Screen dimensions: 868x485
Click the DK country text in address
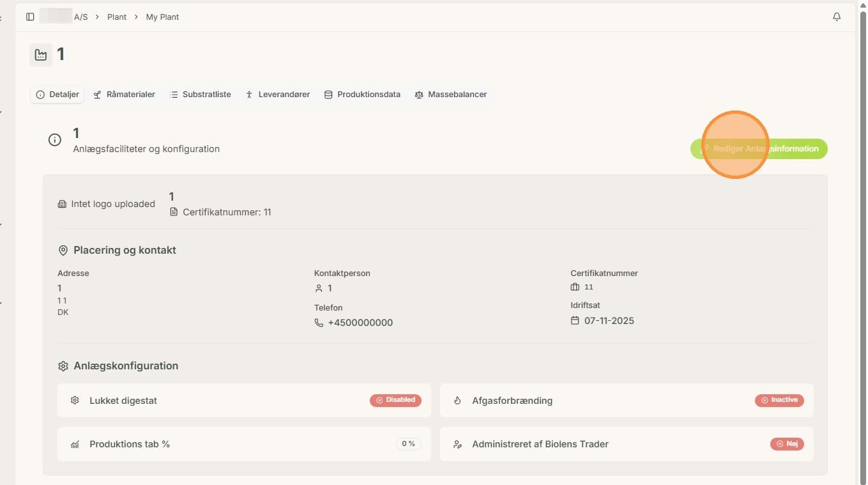[x=63, y=312]
